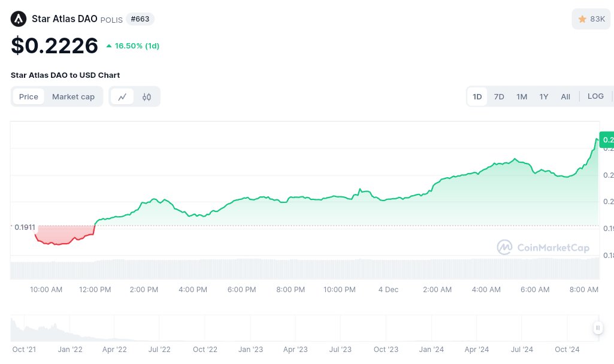Click Jul '24 on the history timeline
The width and height of the screenshot is (614, 364).
pos(522,350)
